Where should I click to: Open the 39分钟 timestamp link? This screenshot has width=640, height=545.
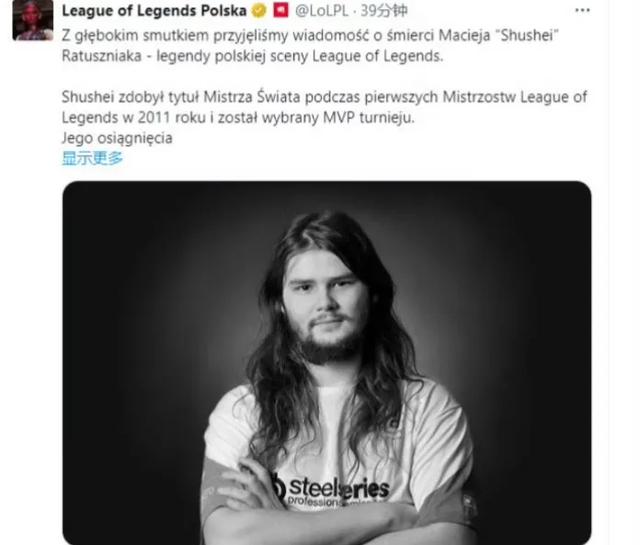pyautogui.click(x=384, y=11)
